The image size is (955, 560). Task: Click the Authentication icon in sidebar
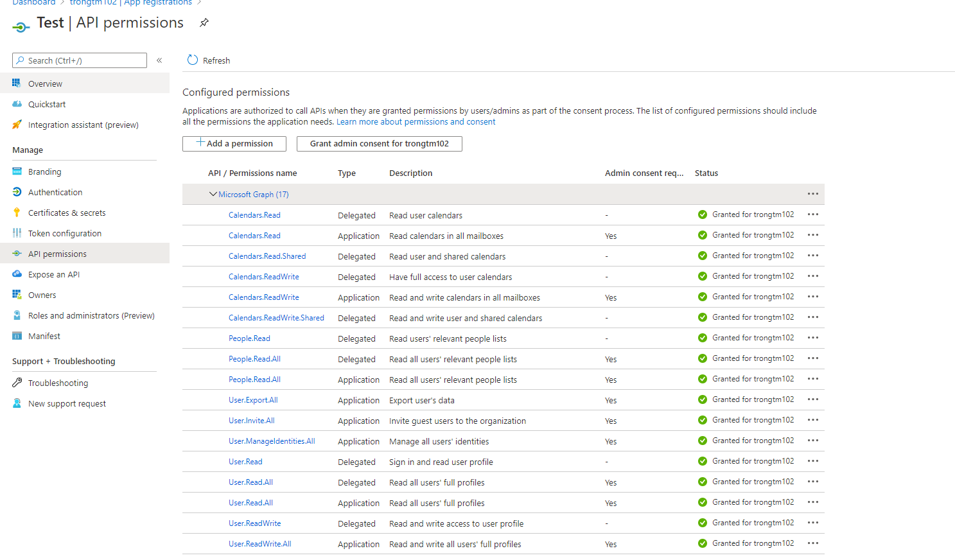point(17,191)
